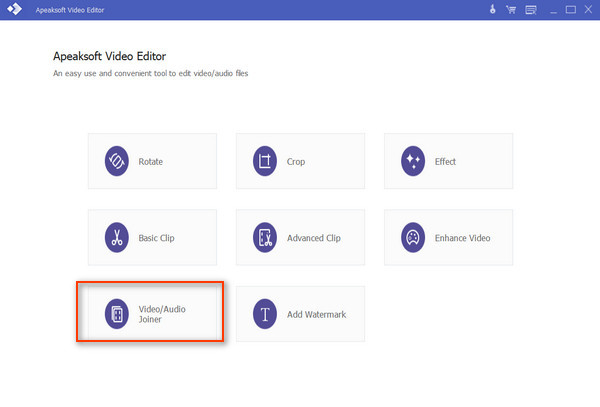Open the Add Watermark T icon
The image size is (600, 407).
pyautogui.click(x=264, y=314)
